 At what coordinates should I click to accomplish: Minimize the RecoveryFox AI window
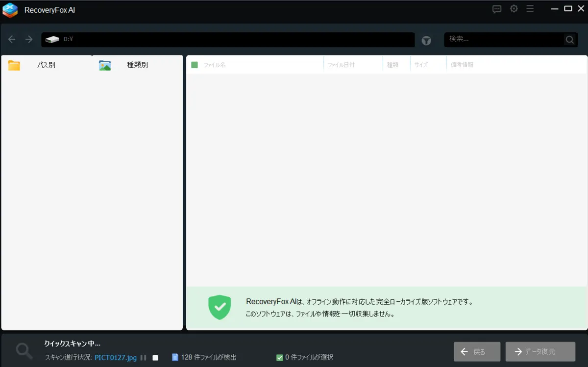[x=555, y=9]
